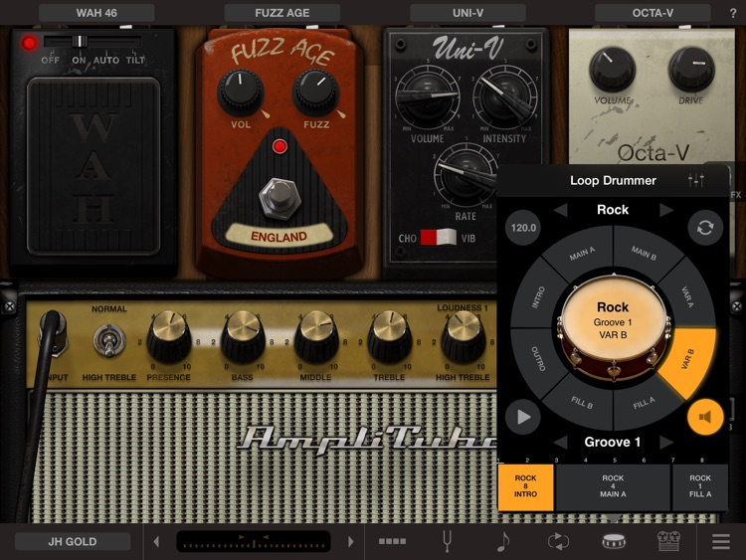Select the ROCK 8 INTRO timeline block

click(526, 486)
